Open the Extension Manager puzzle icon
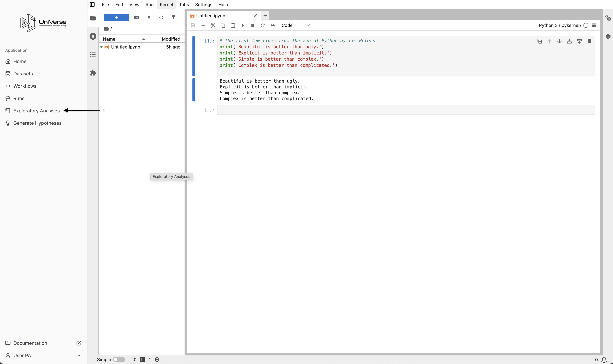This screenshot has width=613, height=364. 93,73
